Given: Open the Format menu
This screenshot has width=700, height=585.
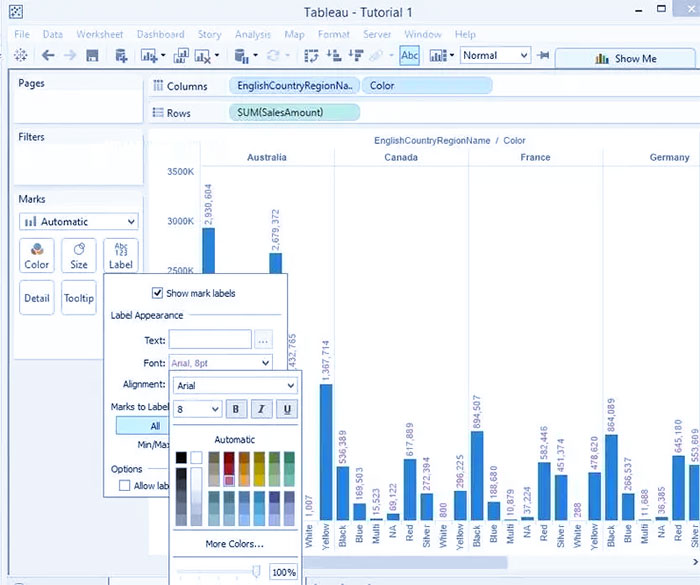Looking at the screenshot, I should point(334,34).
